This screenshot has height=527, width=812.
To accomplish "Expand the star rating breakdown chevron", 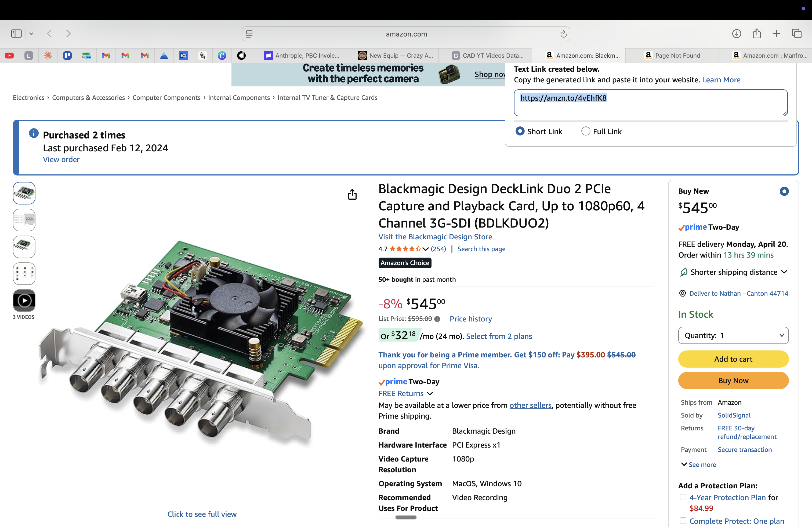I will point(425,249).
